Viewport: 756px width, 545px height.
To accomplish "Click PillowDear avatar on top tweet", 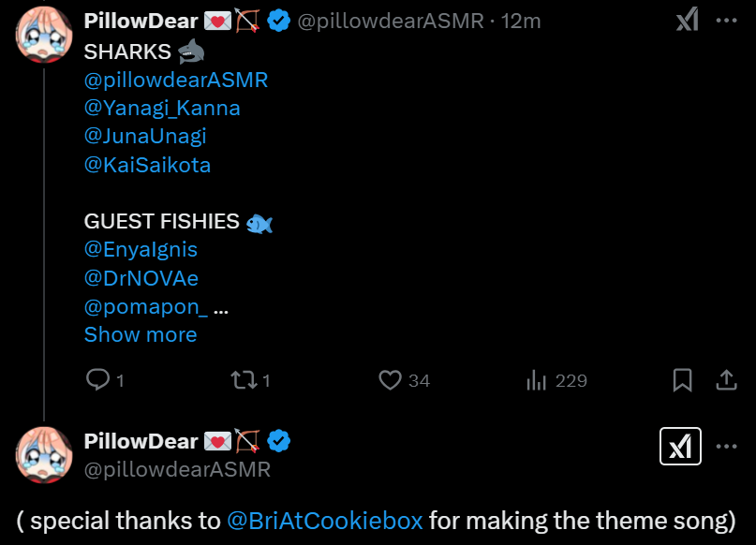I will [x=44, y=35].
